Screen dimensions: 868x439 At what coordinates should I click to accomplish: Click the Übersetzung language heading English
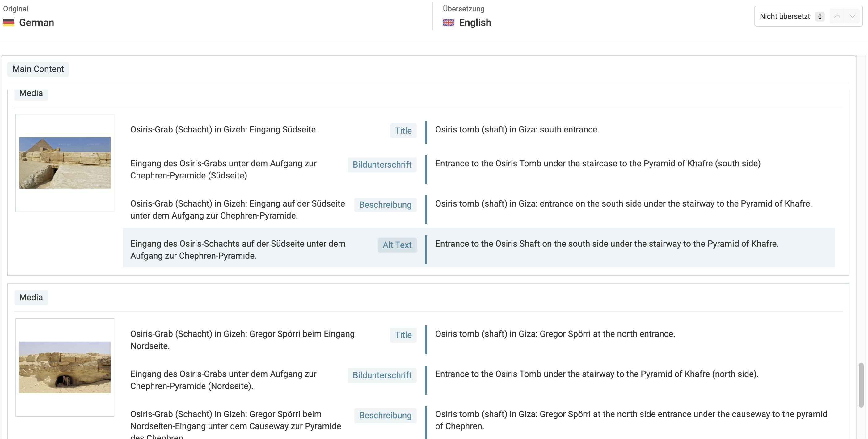pos(475,23)
